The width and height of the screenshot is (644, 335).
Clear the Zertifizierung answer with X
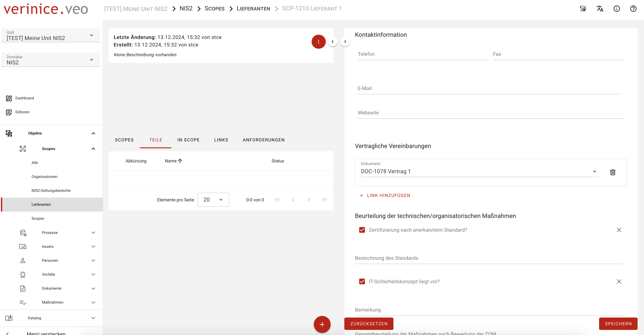pos(619,230)
